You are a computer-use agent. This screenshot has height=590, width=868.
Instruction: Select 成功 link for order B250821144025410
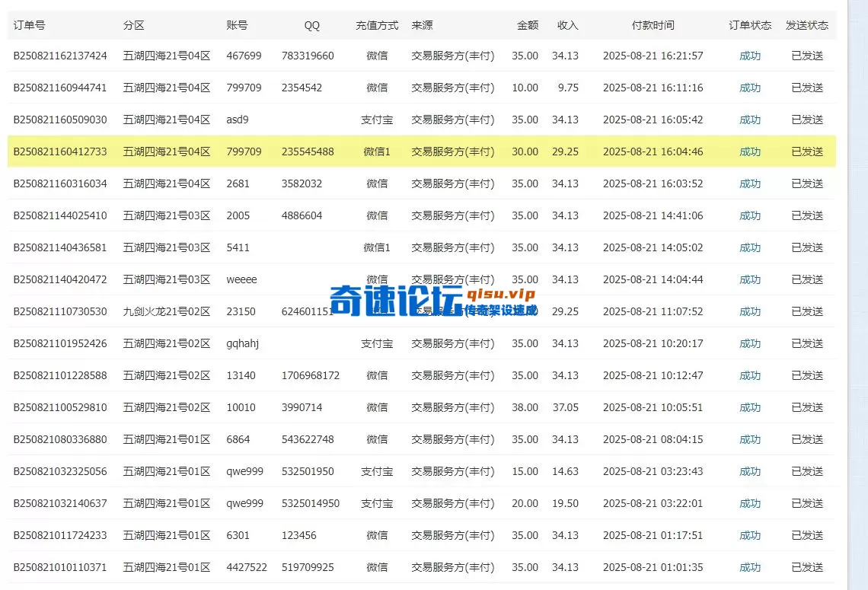pyautogui.click(x=749, y=215)
